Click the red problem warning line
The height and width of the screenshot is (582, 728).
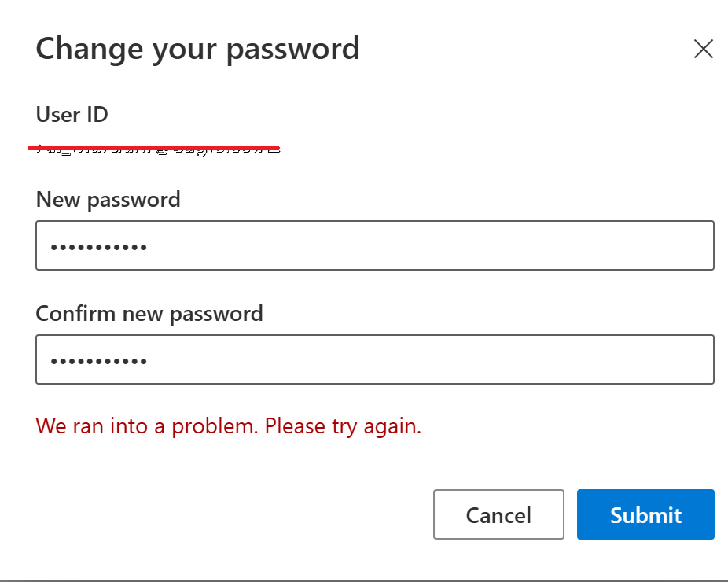[x=228, y=425]
